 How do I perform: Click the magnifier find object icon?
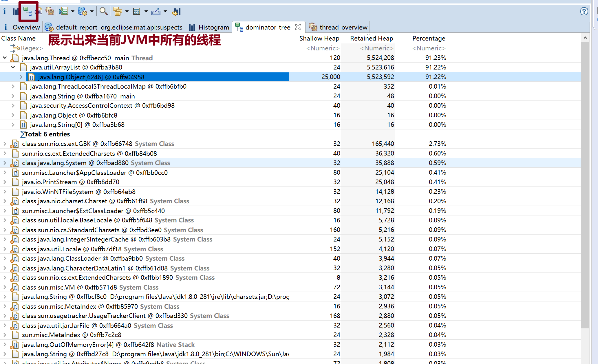pos(103,12)
